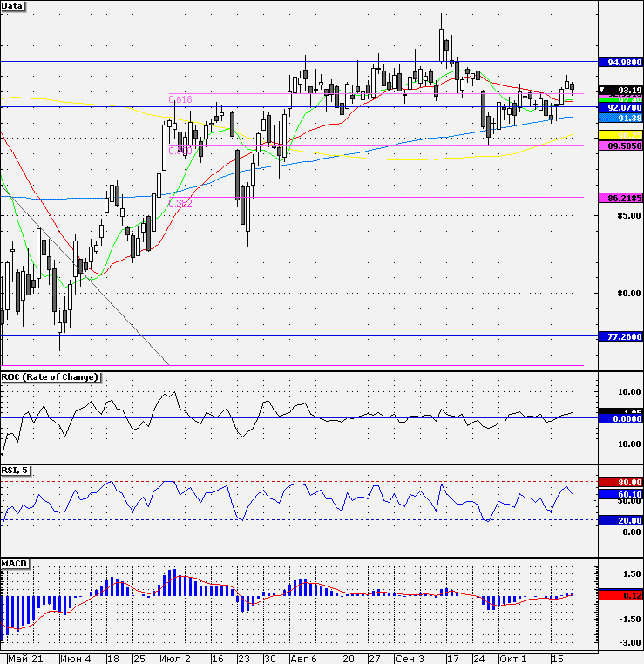Image resolution: width=644 pixels, height=664 pixels.
Task: Click the 85.00 price axis value
Action: [x=629, y=215]
